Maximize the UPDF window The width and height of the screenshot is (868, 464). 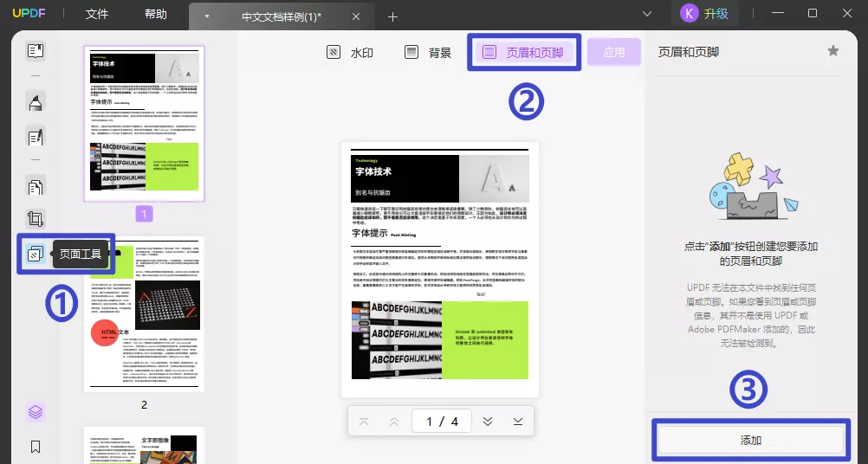(x=812, y=13)
